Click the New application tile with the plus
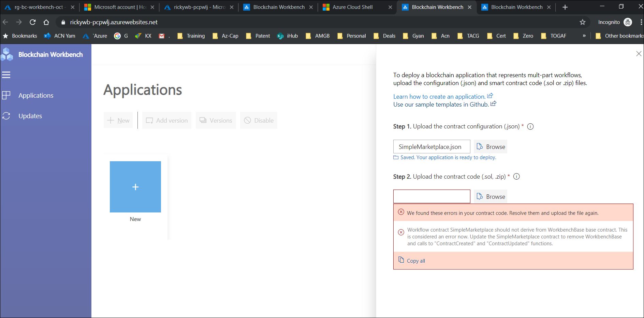 click(x=135, y=186)
